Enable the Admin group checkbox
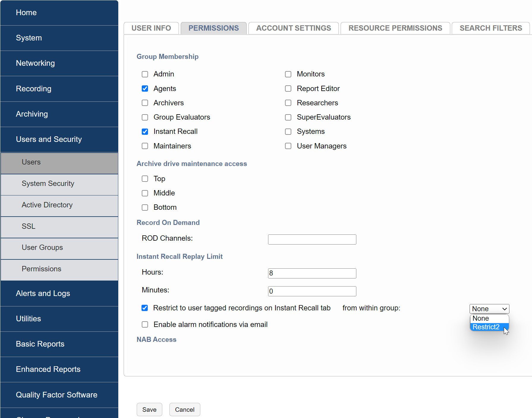Screen dimensions: 532x418 click(x=145, y=74)
